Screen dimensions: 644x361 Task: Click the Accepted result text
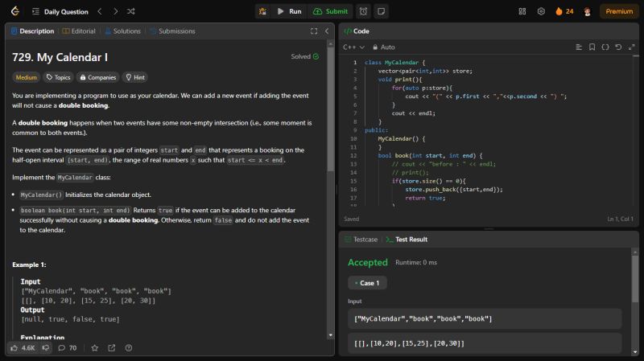pos(368,262)
